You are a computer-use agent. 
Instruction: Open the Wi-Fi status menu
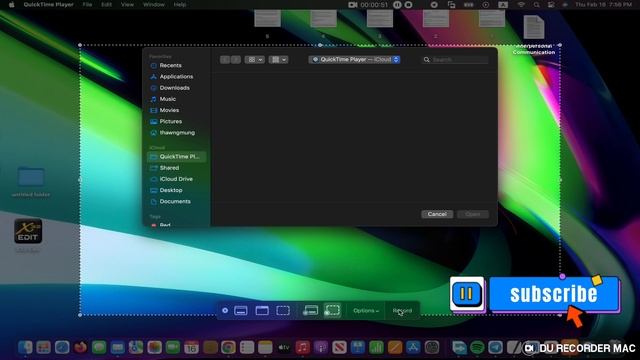(x=521, y=4)
